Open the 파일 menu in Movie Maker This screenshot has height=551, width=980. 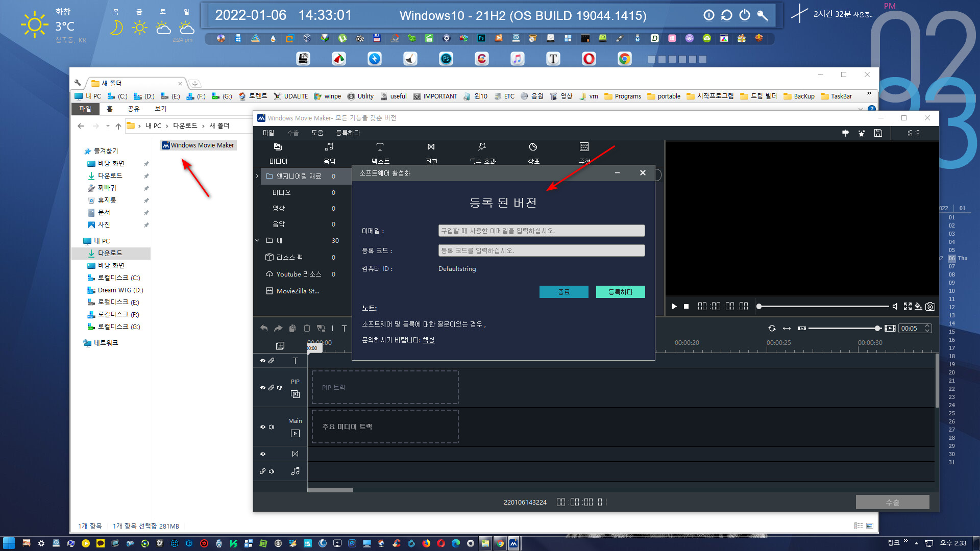point(268,133)
